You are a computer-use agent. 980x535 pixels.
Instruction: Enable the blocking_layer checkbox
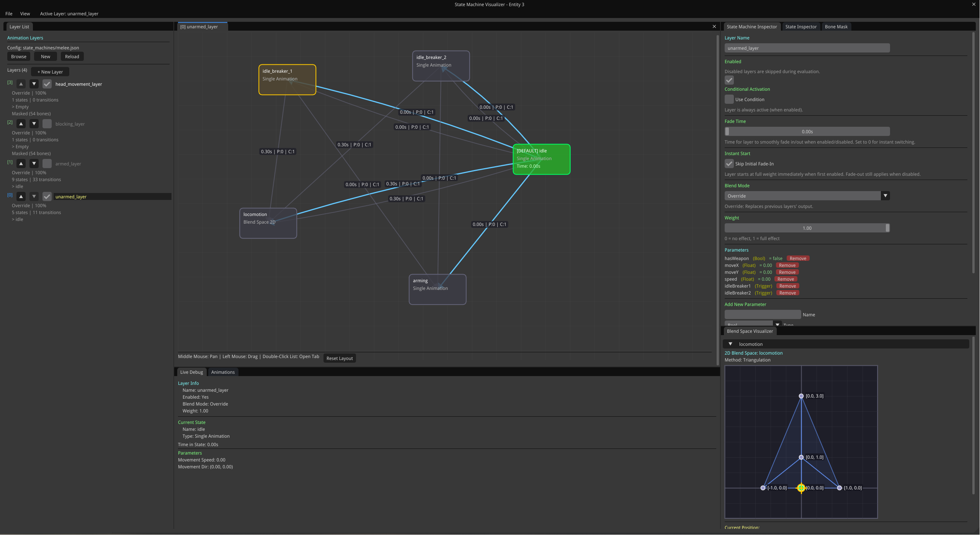coord(47,124)
